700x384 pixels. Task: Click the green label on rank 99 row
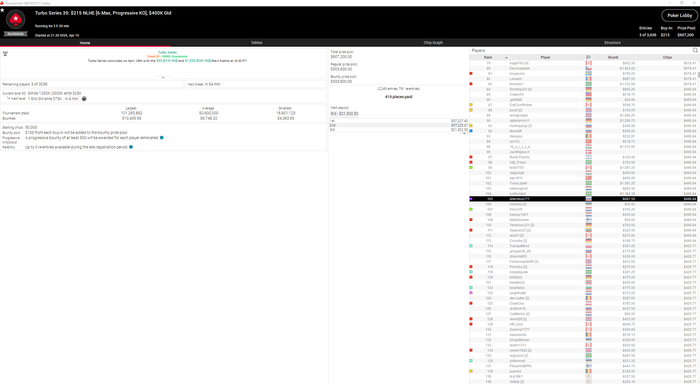click(471, 167)
